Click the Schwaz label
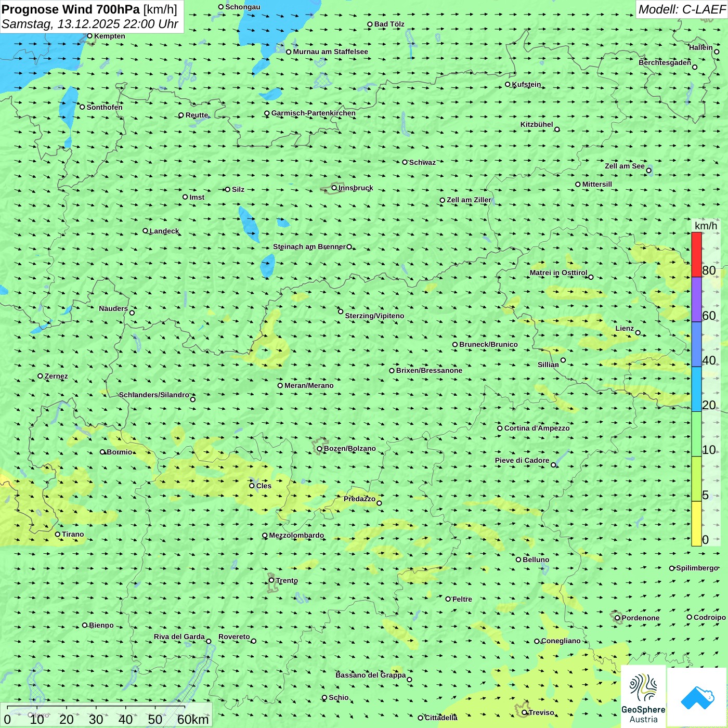 coord(422,162)
